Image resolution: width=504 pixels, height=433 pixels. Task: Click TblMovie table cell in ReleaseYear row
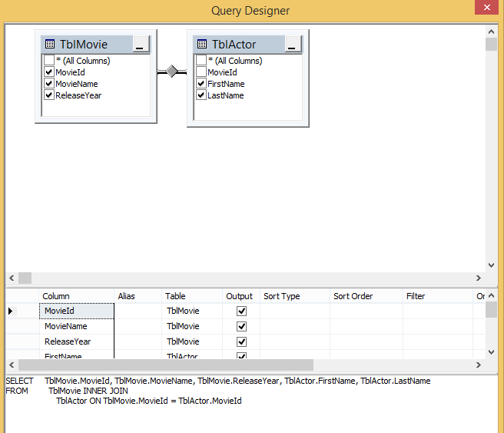click(192, 341)
